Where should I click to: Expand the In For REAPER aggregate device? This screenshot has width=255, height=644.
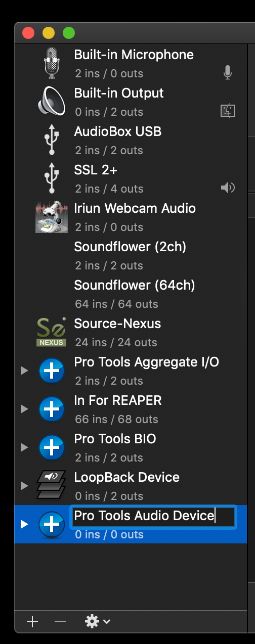pyautogui.click(x=24, y=409)
